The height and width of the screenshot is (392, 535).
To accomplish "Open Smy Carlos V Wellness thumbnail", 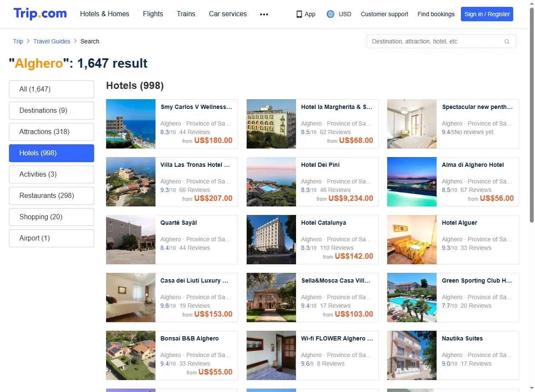I will tap(131, 124).
